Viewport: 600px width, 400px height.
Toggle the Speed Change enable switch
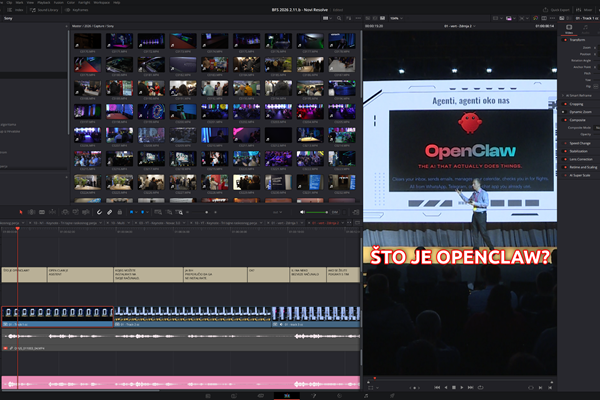click(565, 143)
